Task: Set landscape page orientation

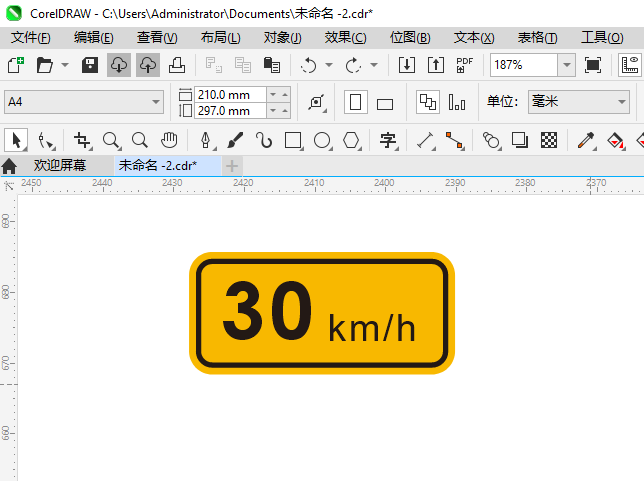Action: 385,104
